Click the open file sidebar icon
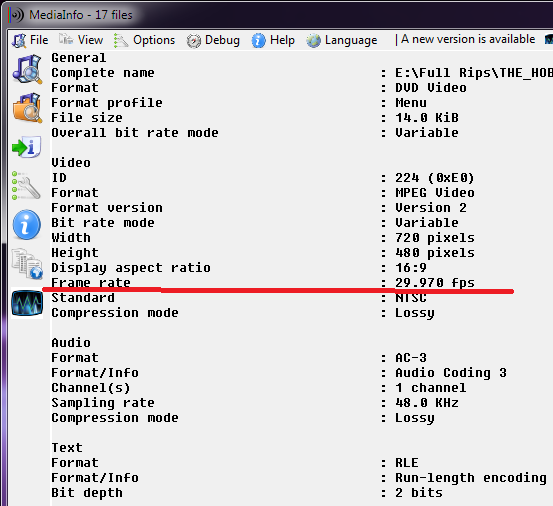This screenshot has height=506, width=553. tap(27, 69)
